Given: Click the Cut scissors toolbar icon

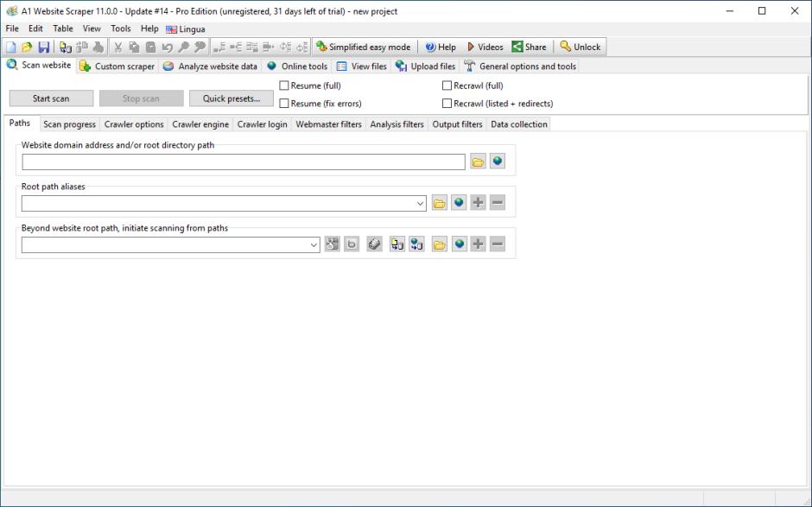Looking at the screenshot, I should (118, 48).
